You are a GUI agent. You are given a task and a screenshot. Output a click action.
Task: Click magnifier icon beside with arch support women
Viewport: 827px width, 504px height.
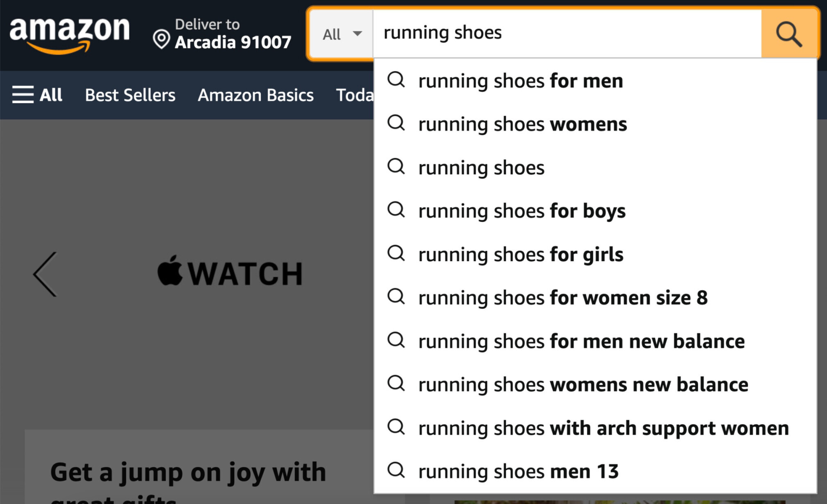click(x=396, y=427)
